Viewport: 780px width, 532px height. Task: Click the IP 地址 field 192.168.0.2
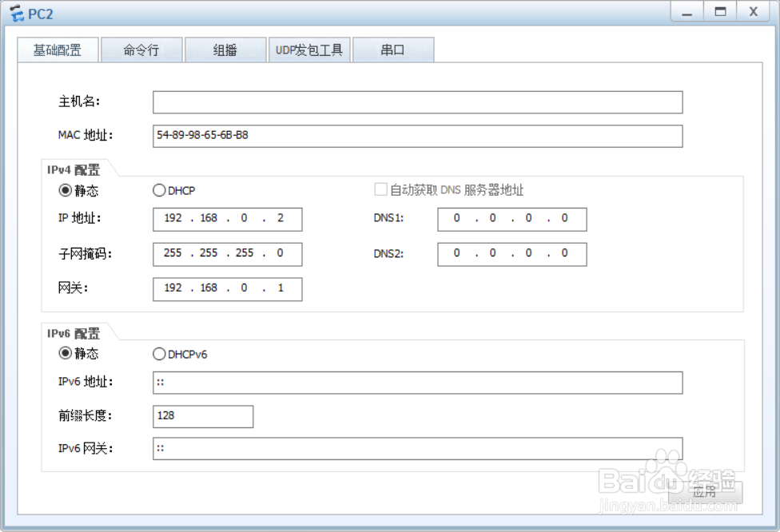click(227, 219)
